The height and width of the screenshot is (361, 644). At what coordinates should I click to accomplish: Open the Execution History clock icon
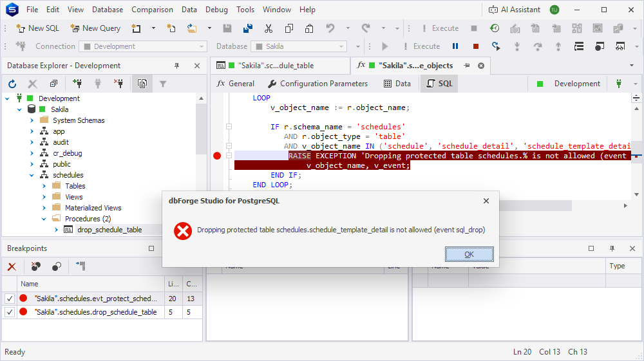495,28
